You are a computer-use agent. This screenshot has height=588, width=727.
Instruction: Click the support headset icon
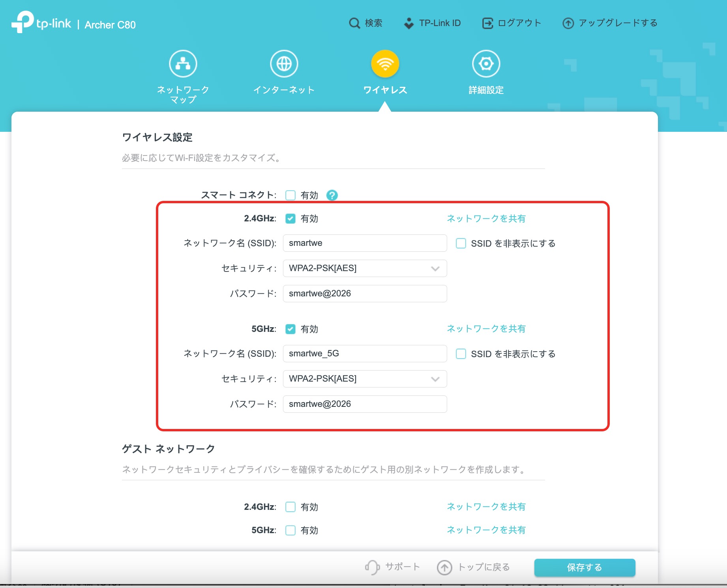coord(372,567)
